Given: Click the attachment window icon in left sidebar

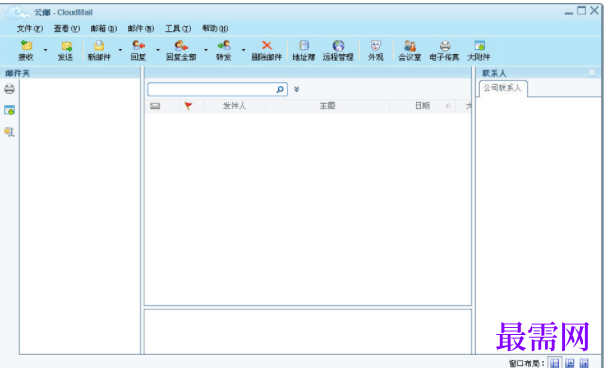Looking at the screenshot, I should coord(10,111).
